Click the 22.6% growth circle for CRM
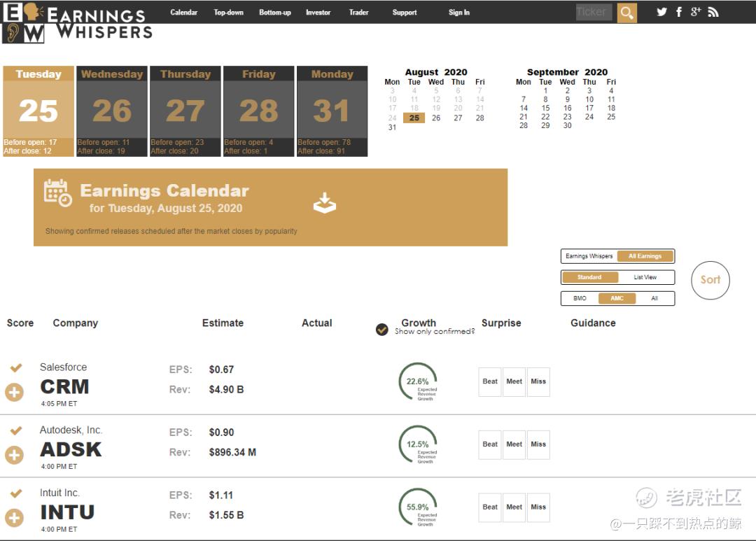The image size is (756, 541). click(418, 381)
